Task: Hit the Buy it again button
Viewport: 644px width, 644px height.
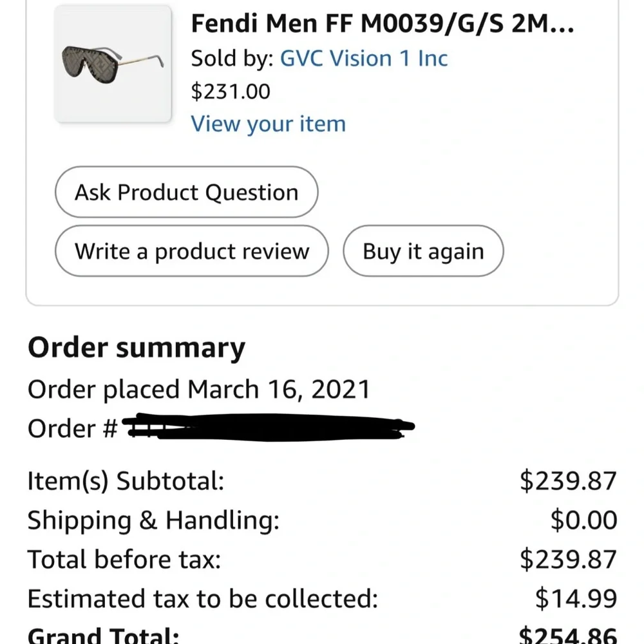Action: [x=422, y=251]
